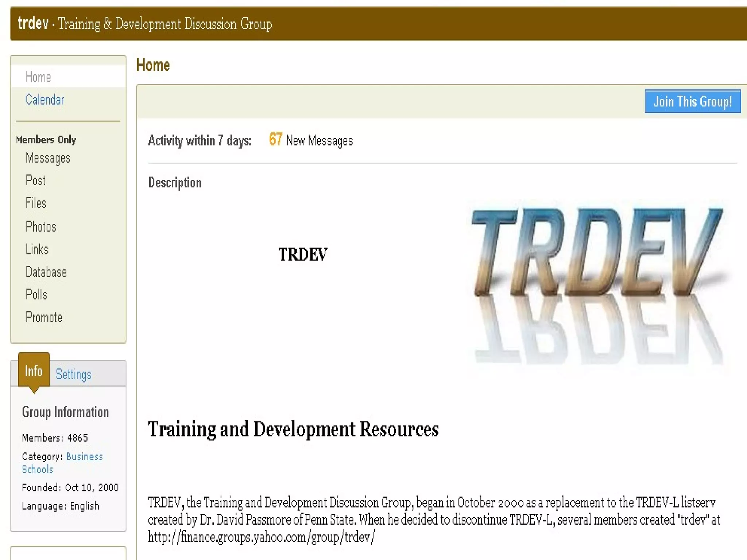Follow the Schools category link

pos(37,469)
